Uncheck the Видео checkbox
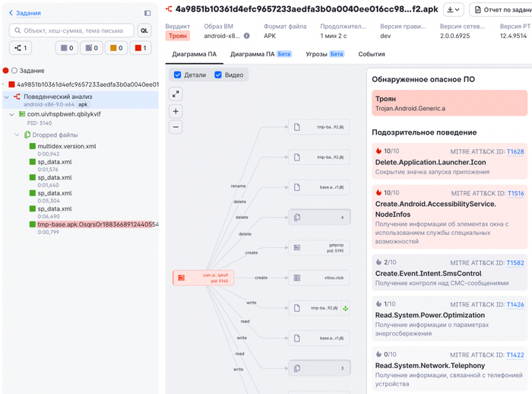Viewport: 532px width, 394px height. coord(218,75)
